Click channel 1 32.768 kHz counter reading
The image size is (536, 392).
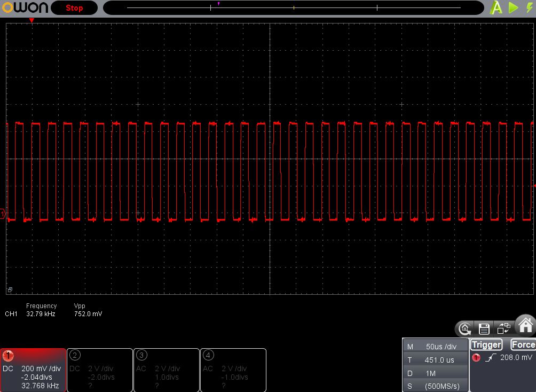(40, 386)
